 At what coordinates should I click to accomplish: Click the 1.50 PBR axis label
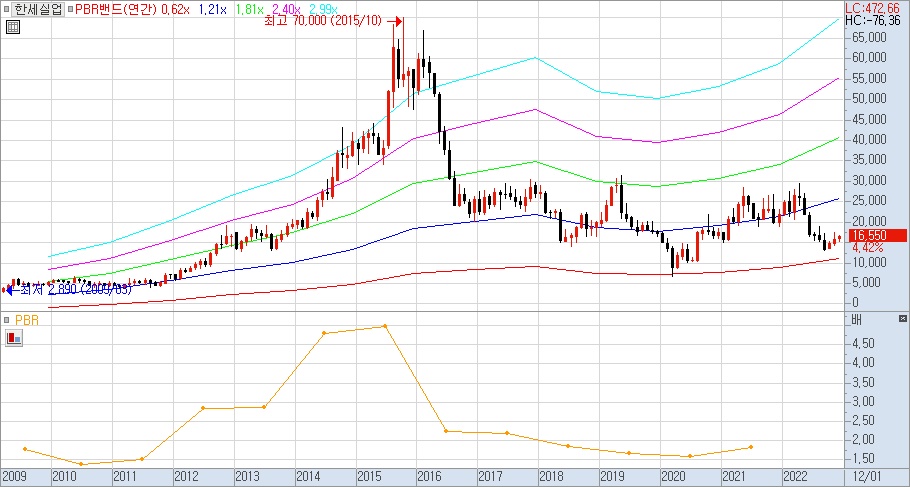pyautogui.click(x=863, y=459)
